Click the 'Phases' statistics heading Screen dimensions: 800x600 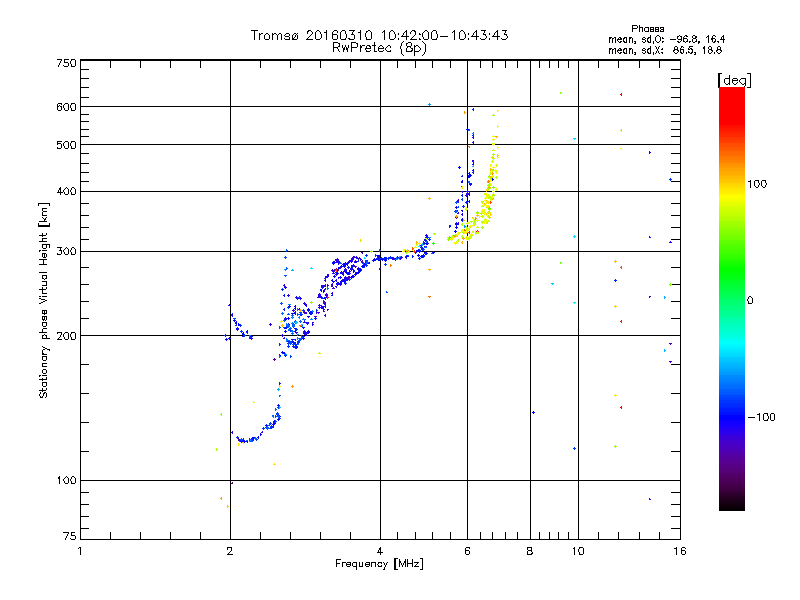tap(647, 29)
